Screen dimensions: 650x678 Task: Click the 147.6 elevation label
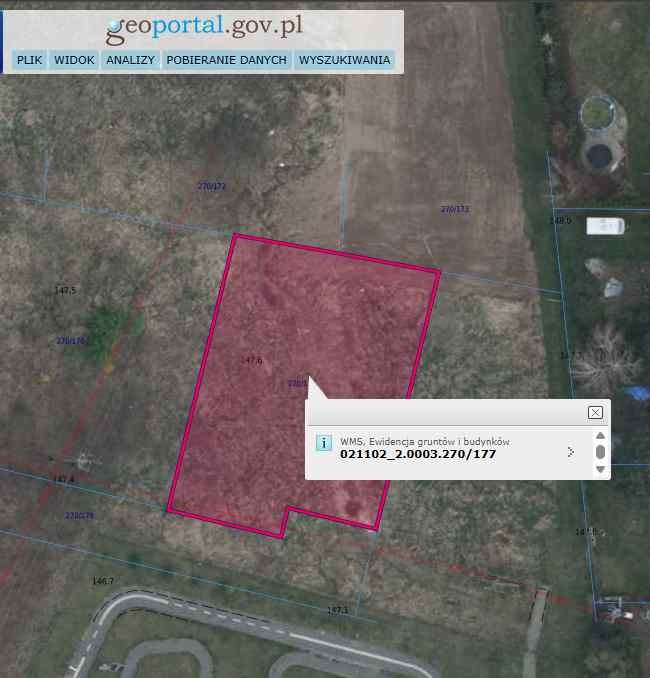coord(251,360)
